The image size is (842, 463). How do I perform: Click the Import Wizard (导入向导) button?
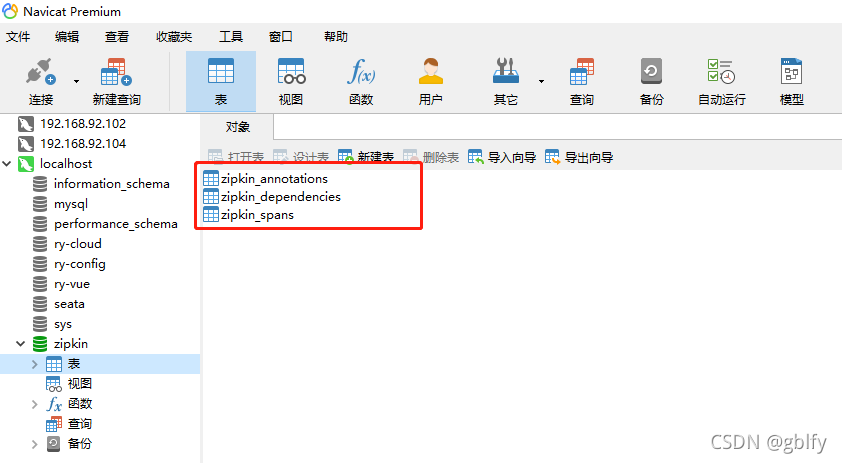[502, 157]
